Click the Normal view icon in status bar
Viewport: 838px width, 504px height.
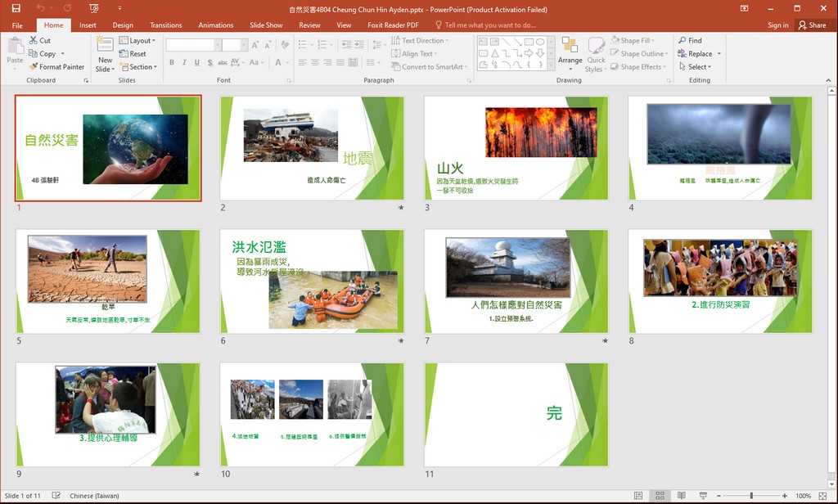pyautogui.click(x=638, y=496)
